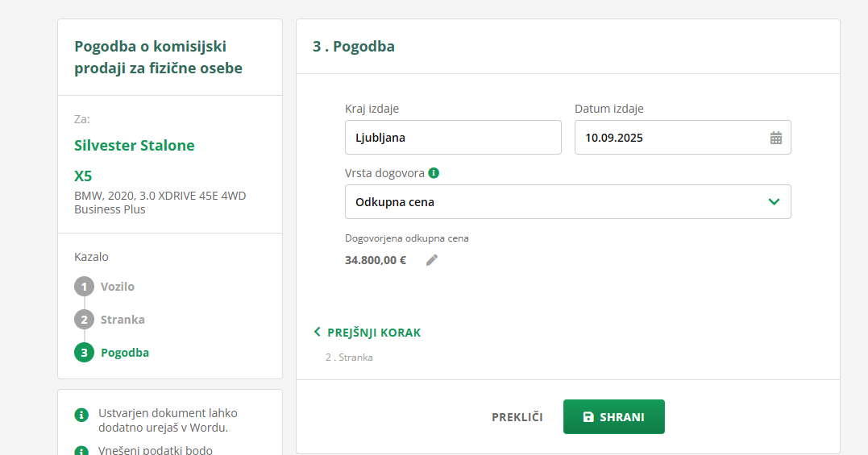Select Pogodba step in Kazalo

125,353
